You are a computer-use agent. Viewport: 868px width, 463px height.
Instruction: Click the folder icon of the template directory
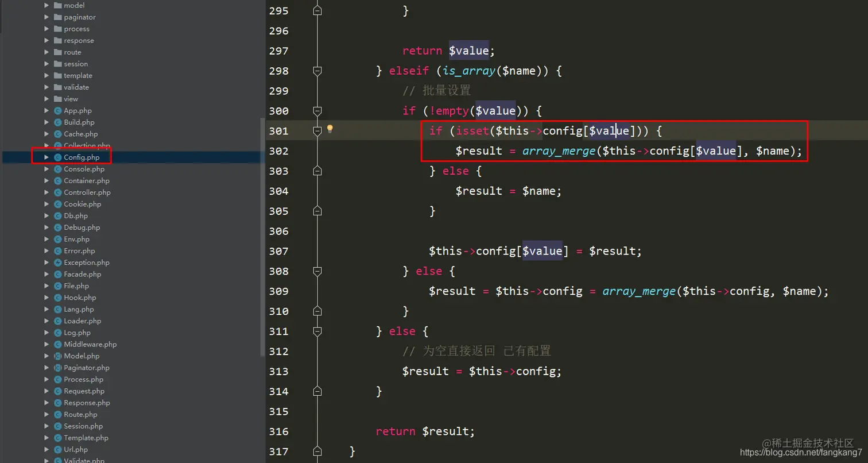point(58,76)
